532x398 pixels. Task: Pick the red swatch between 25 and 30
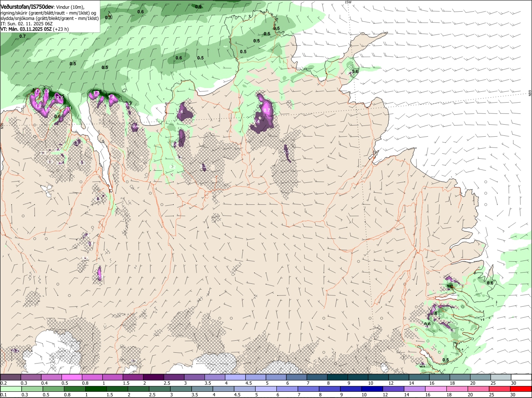point(499,389)
